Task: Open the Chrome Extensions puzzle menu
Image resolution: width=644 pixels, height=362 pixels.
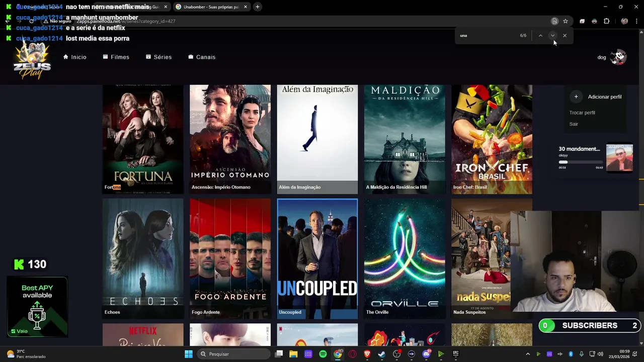Action: click(x=606, y=21)
